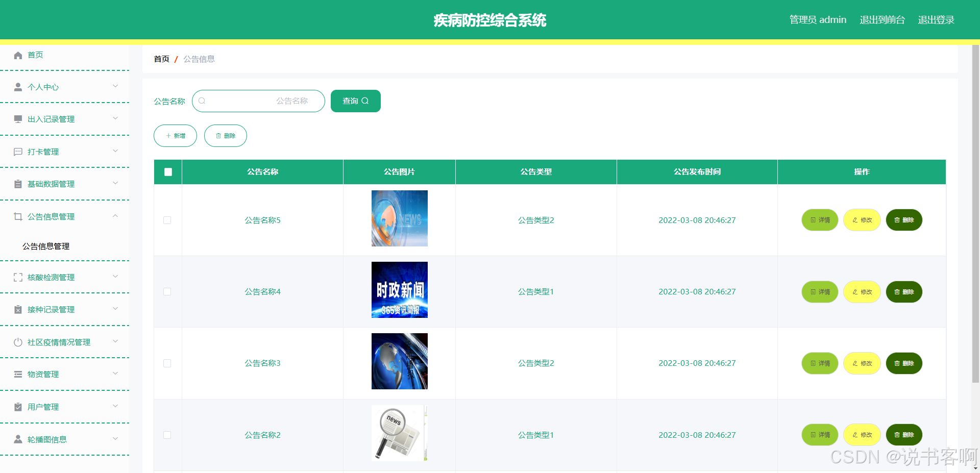Click the scan-frame icon beside 核酸检测管理
This screenshot has height=473, width=980.
coord(18,277)
